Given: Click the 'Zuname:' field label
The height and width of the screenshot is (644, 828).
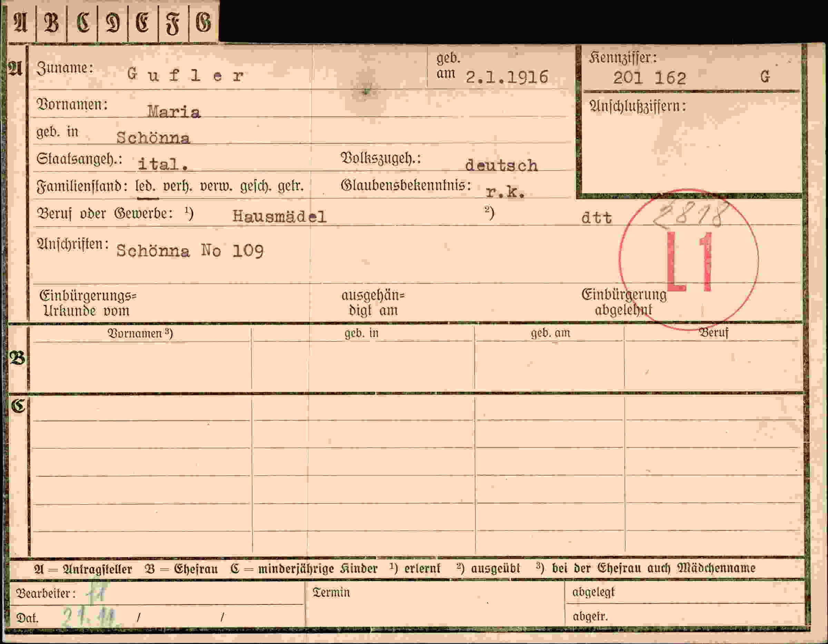Looking at the screenshot, I should click(65, 68).
